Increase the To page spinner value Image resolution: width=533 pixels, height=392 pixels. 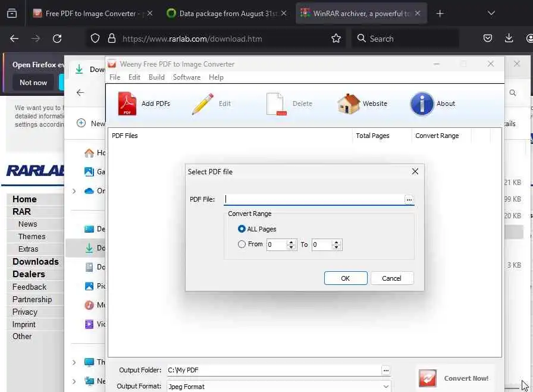(336, 242)
